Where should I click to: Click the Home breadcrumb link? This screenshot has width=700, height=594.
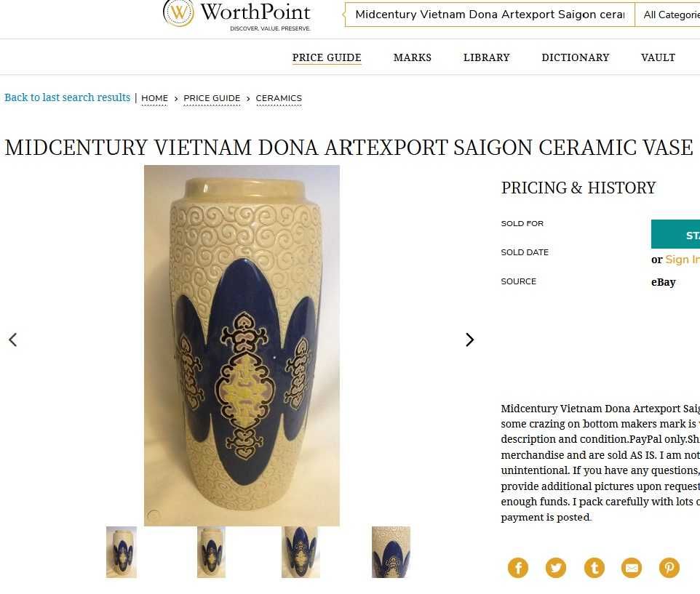(154, 98)
